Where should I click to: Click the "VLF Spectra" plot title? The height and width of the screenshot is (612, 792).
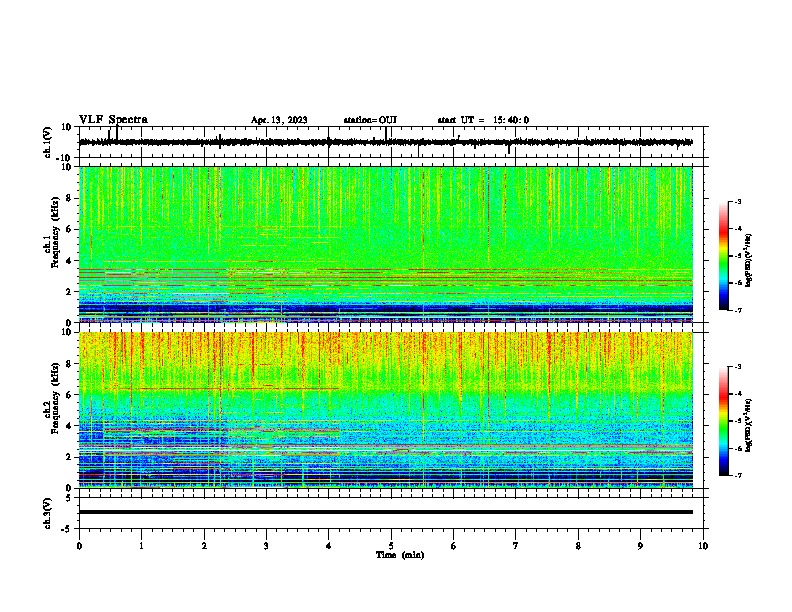coord(113,120)
